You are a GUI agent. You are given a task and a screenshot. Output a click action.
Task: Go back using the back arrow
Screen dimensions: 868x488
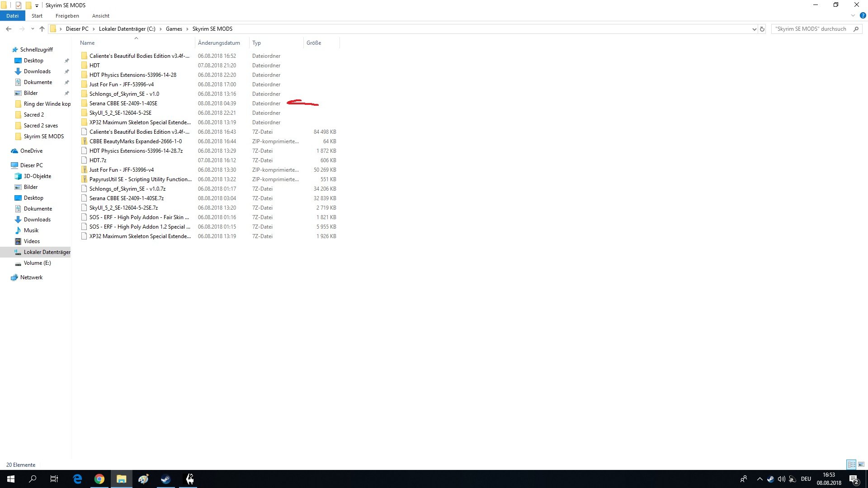(9, 29)
